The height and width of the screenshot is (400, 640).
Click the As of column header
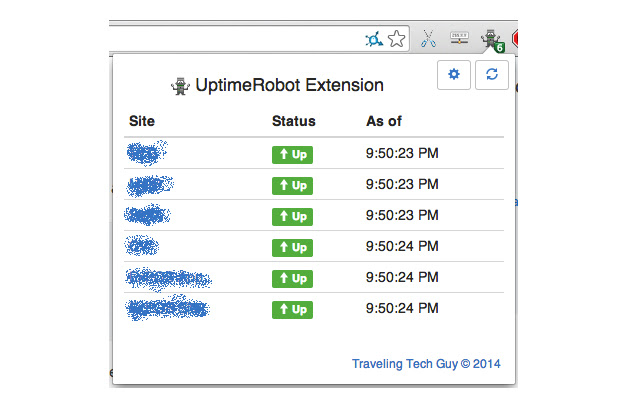click(384, 121)
